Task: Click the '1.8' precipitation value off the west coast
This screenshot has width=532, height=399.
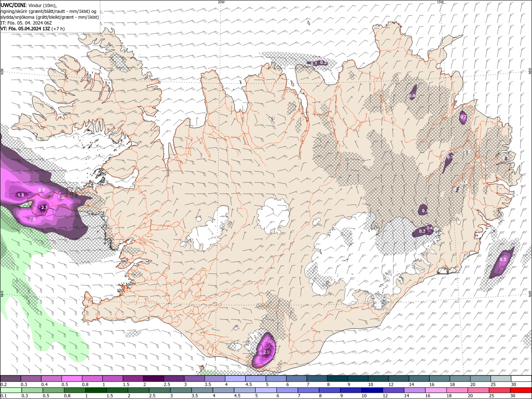Action: coord(21,195)
